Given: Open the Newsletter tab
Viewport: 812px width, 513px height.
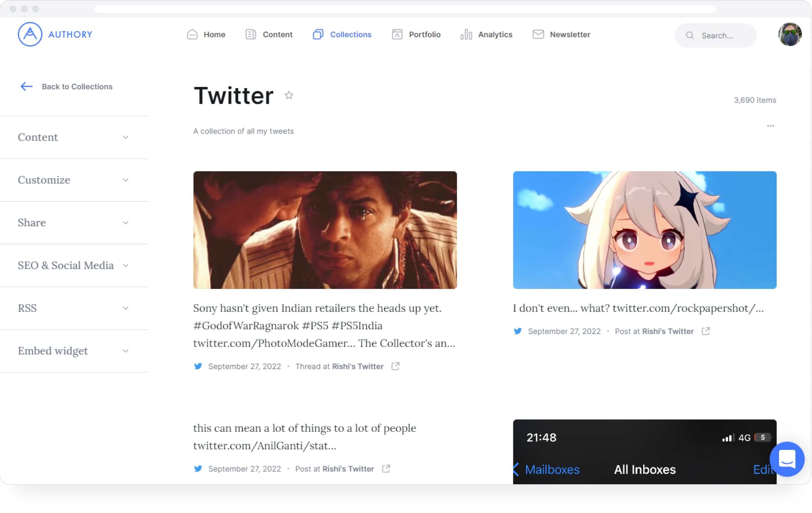Looking at the screenshot, I should click(561, 34).
